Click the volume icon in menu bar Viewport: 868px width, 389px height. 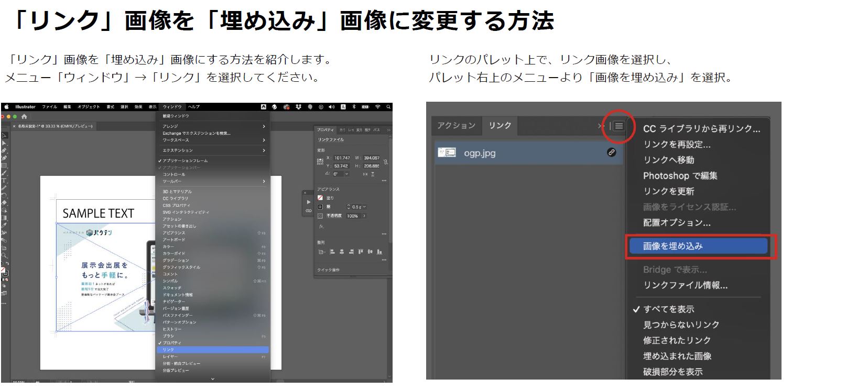click(331, 106)
